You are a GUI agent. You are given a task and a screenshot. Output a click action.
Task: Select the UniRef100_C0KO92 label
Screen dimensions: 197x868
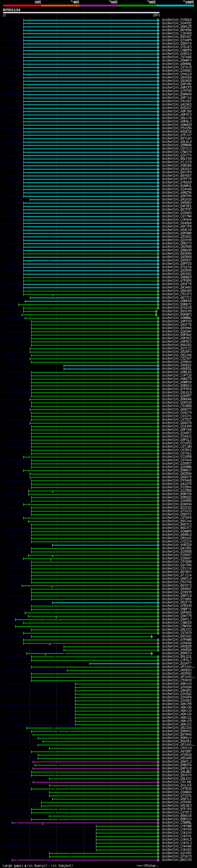[x=177, y=850]
